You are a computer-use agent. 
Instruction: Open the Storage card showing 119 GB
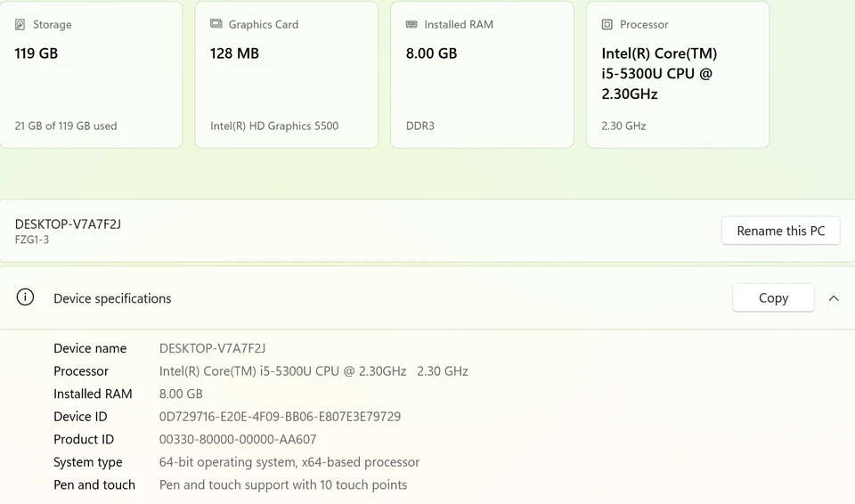pyautogui.click(x=91, y=75)
